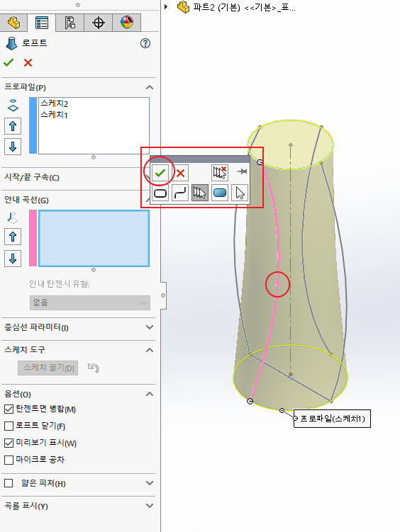
Task: Open the FeatureManager design tree tab
Action: tap(13, 23)
